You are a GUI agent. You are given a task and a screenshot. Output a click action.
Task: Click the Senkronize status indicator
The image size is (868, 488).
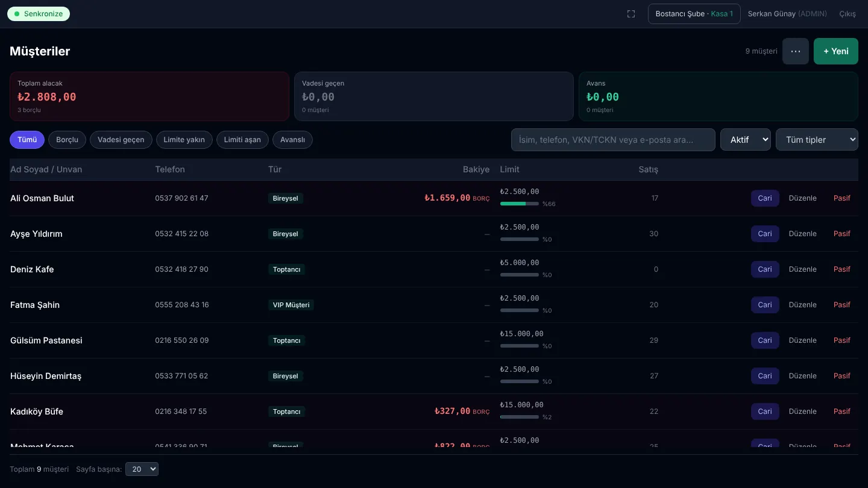tap(39, 14)
